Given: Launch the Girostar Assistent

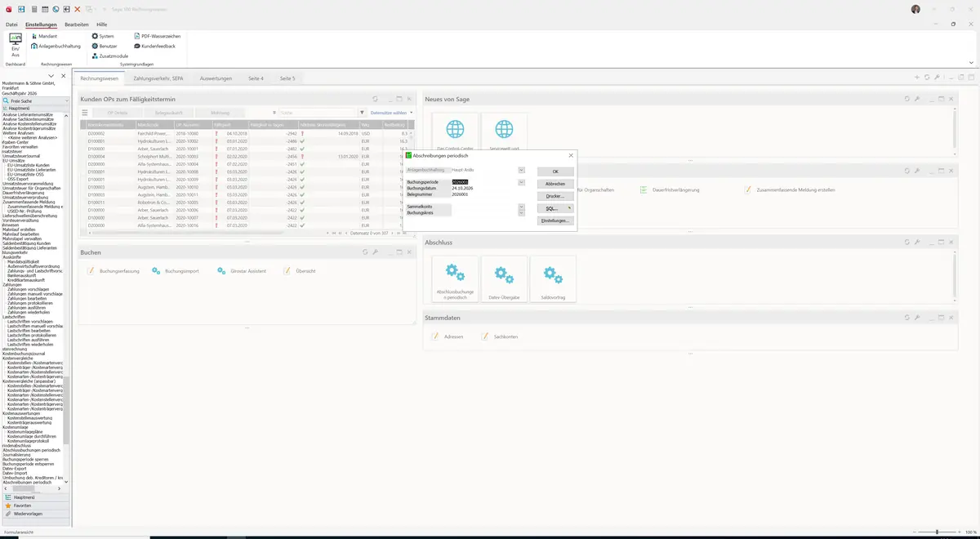Looking at the screenshot, I should [242, 270].
